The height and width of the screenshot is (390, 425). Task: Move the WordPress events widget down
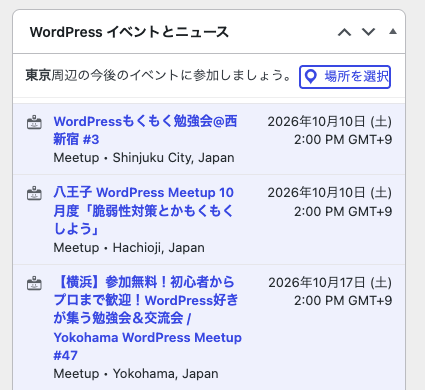[x=368, y=32]
